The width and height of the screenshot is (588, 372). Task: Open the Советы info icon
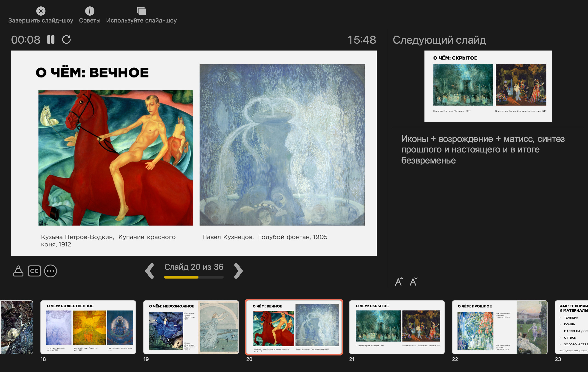(90, 11)
